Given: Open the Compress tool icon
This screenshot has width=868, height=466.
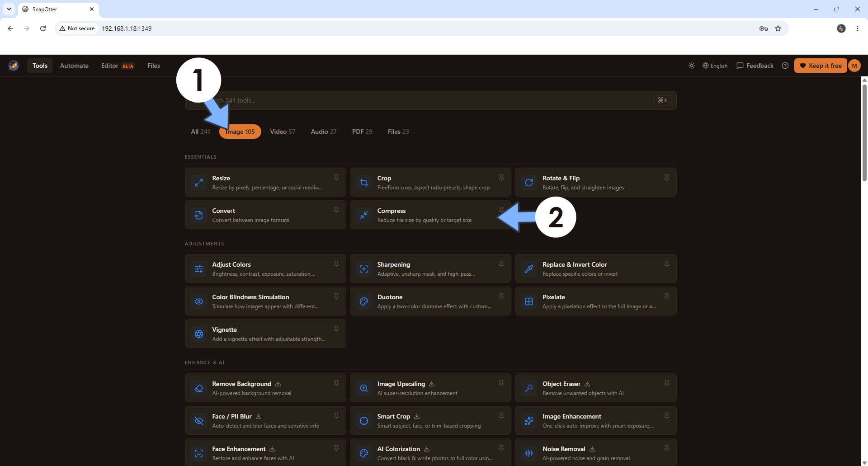Looking at the screenshot, I should pyautogui.click(x=364, y=215).
